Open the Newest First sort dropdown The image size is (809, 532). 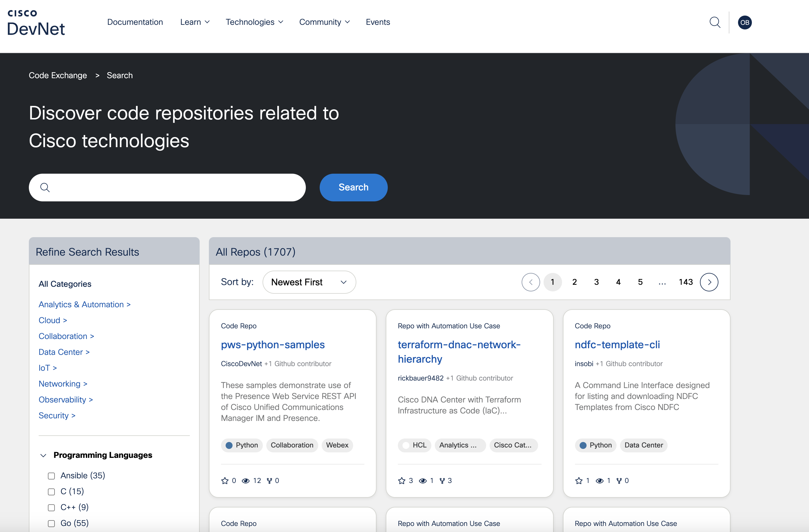309,282
